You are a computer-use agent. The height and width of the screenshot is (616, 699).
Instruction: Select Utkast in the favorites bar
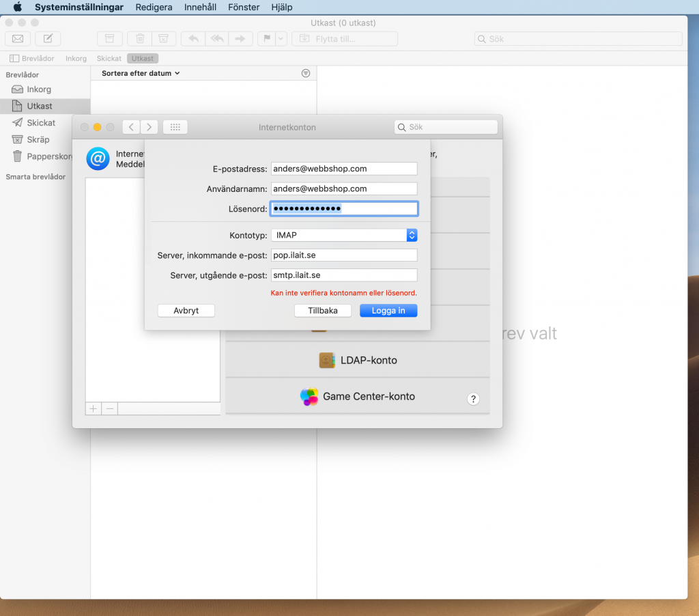click(x=143, y=59)
